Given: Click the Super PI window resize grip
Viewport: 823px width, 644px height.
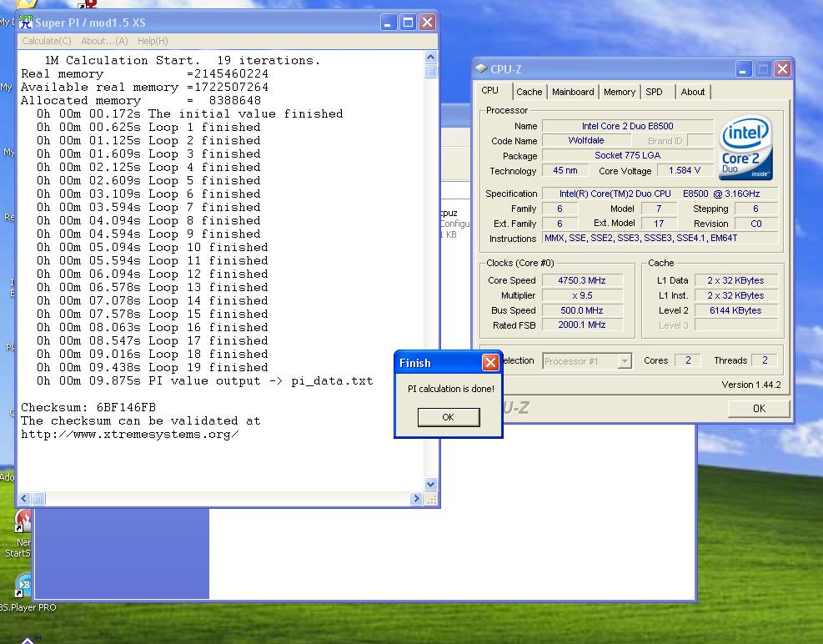Looking at the screenshot, I should 430,499.
